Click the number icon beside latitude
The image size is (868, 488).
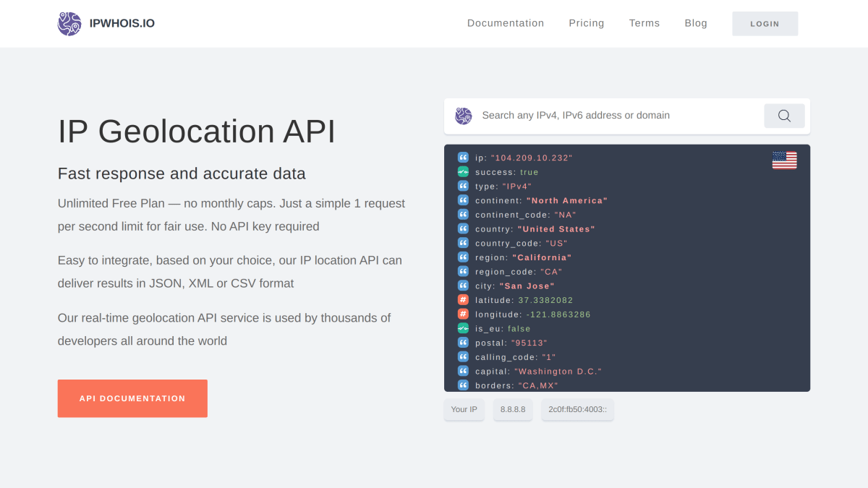click(463, 300)
